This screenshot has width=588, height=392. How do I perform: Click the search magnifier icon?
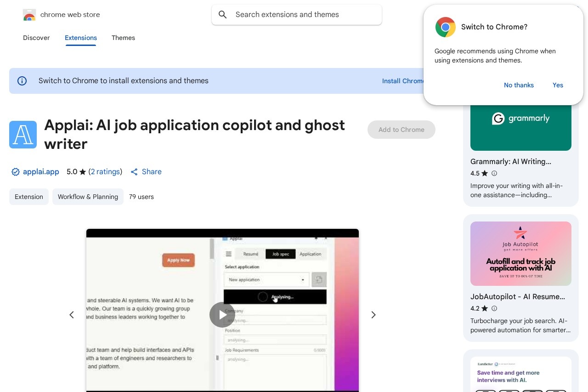[223, 15]
